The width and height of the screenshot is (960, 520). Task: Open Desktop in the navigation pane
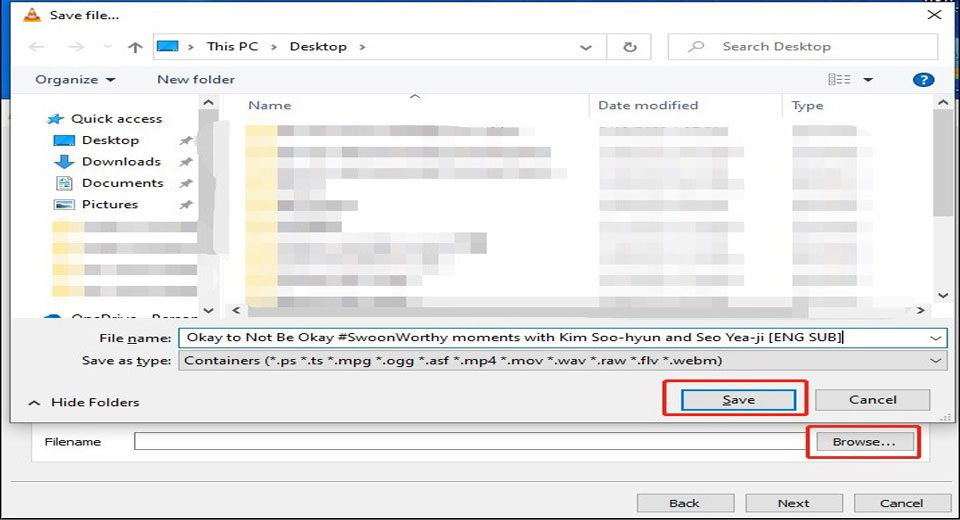[96, 140]
